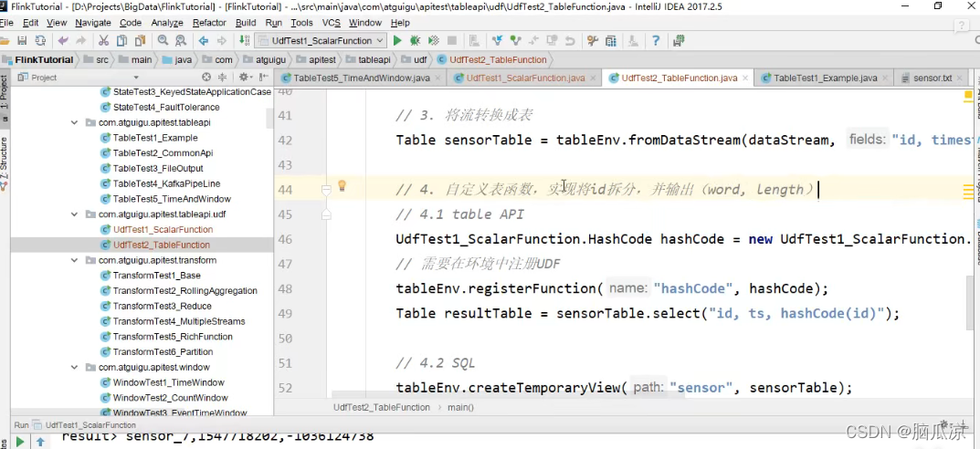Start debugging with the bug icon
The image size is (980, 449).
(x=415, y=40)
